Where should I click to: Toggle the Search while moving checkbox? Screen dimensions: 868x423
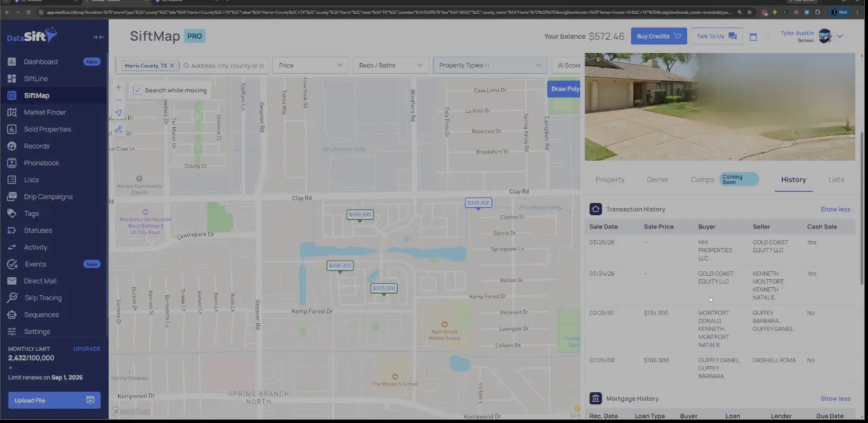[x=137, y=90]
